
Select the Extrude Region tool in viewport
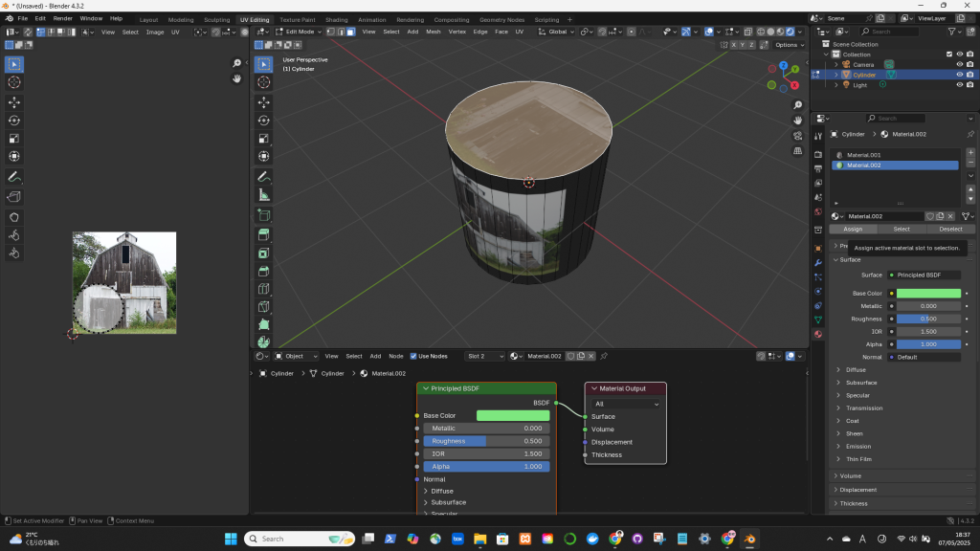tap(263, 234)
